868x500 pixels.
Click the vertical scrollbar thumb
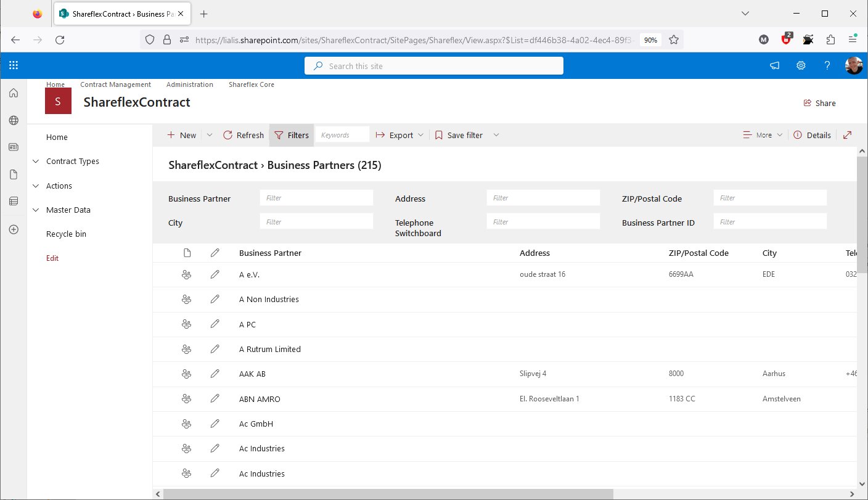coord(862,215)
